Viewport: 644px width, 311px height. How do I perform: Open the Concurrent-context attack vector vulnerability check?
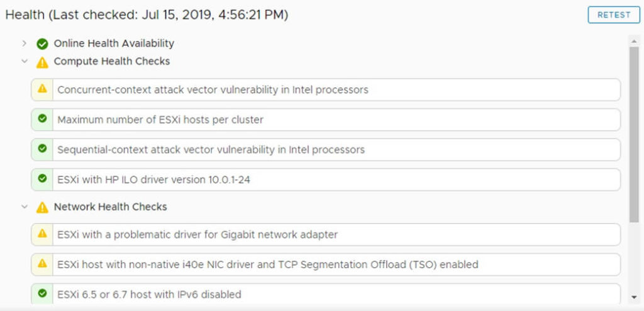pyautogui.click(x=326, y=89)
